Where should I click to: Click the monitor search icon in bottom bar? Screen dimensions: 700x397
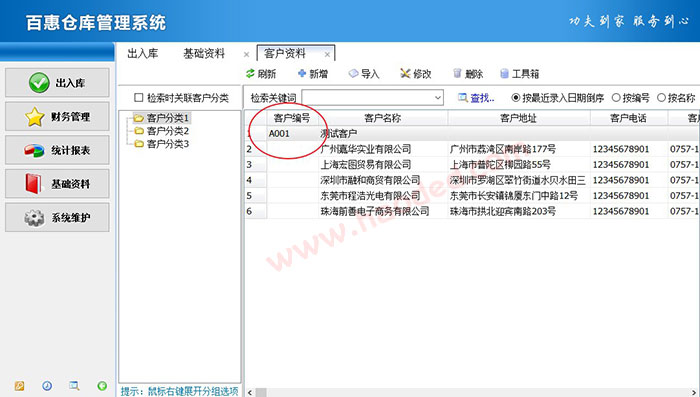(x=74, y=386)
